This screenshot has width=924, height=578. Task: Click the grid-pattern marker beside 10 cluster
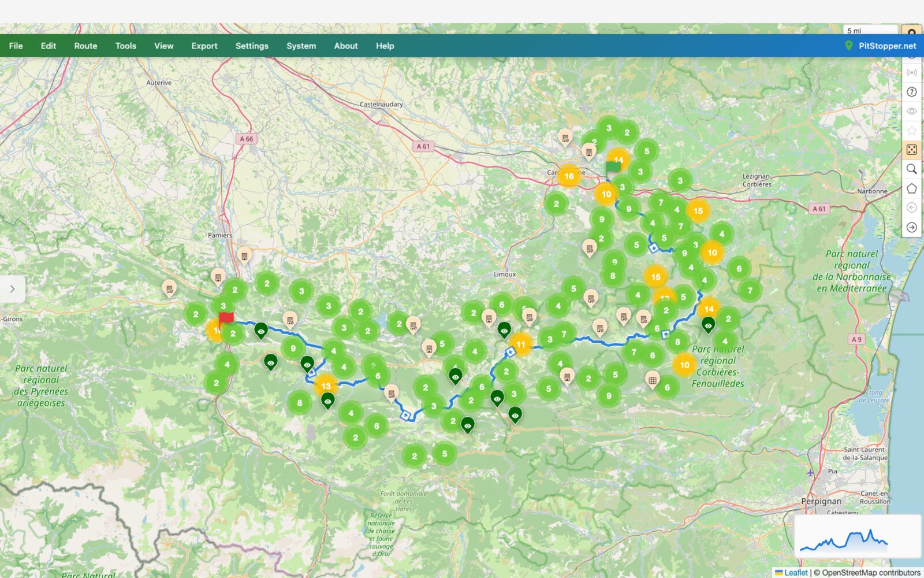coord(652,380)
